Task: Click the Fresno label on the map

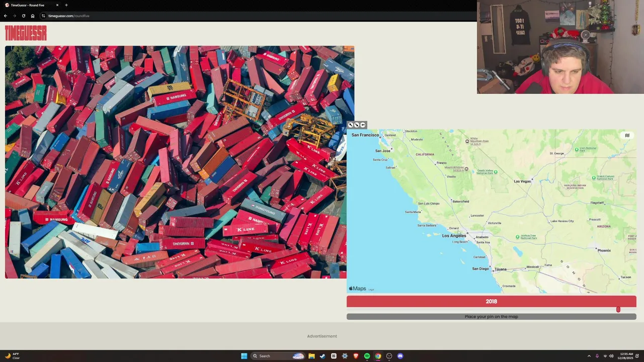Action: pos(441,163)
